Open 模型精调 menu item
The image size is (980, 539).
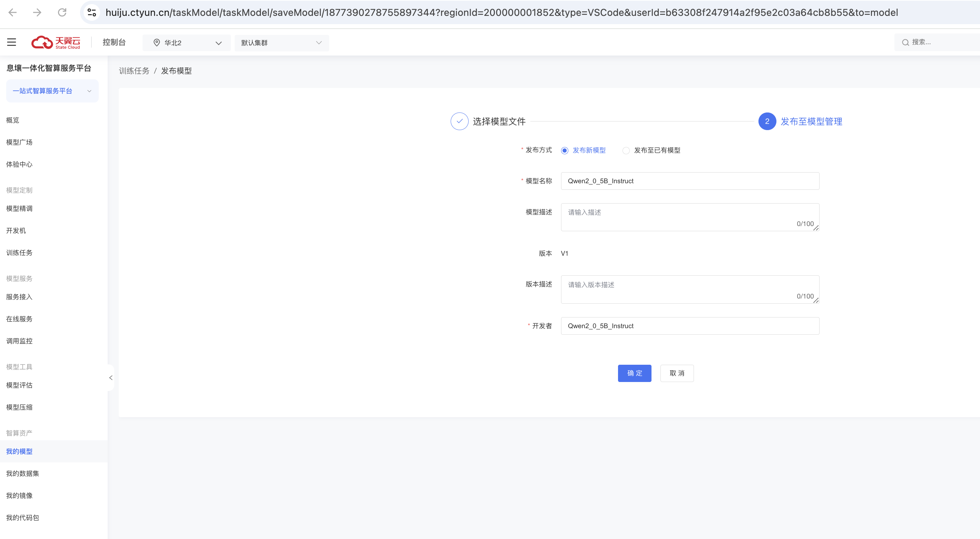click(x=19, y=208)
